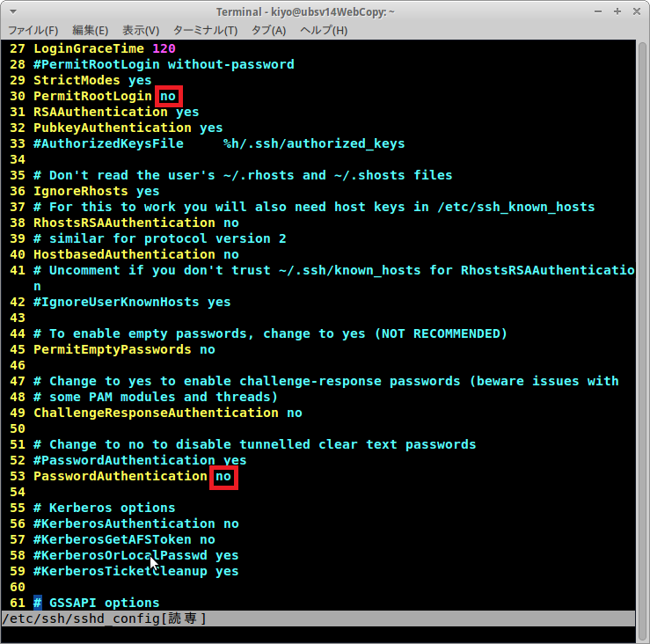Click '#KerberosTicketCleanup yes' on line 59
The height and width of the screenshot is (644, 650).
tap(136, 572)
